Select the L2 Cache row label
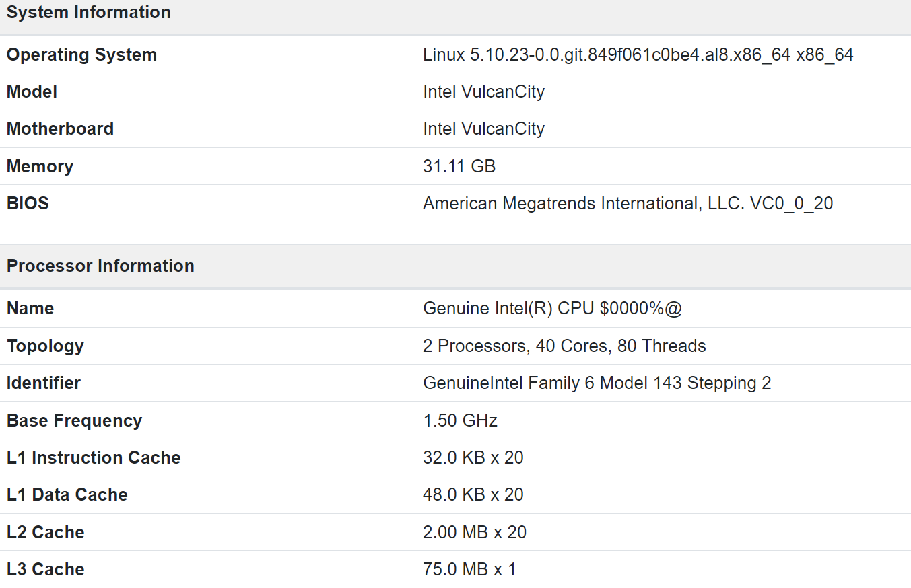Screen dimensions: 911x588 point(45,532)
